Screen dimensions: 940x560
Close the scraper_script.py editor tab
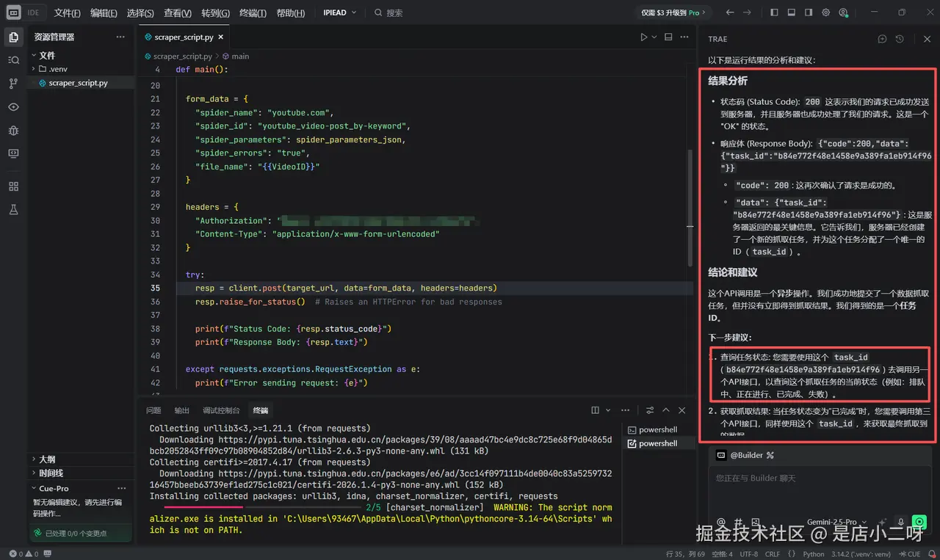[220, 37]
